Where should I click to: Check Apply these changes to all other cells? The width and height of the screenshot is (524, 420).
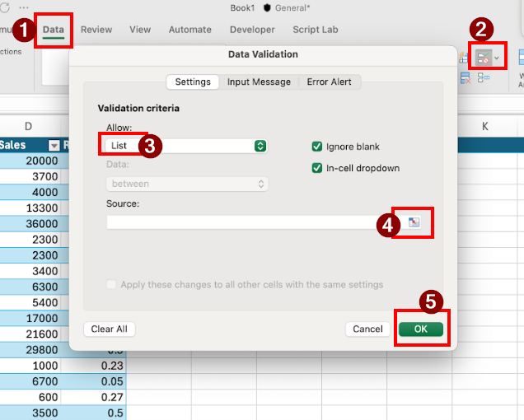[x=111, y=284]
